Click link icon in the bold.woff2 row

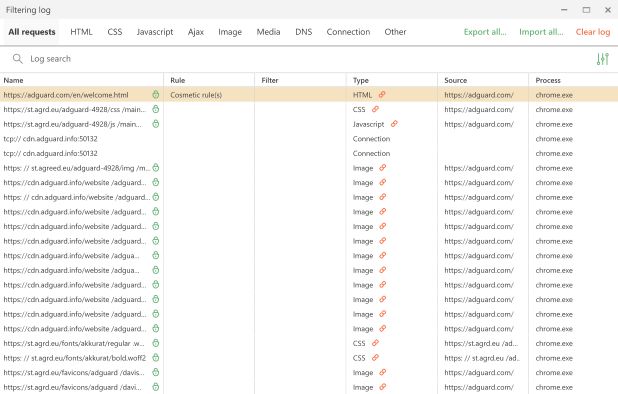[375, 358]
